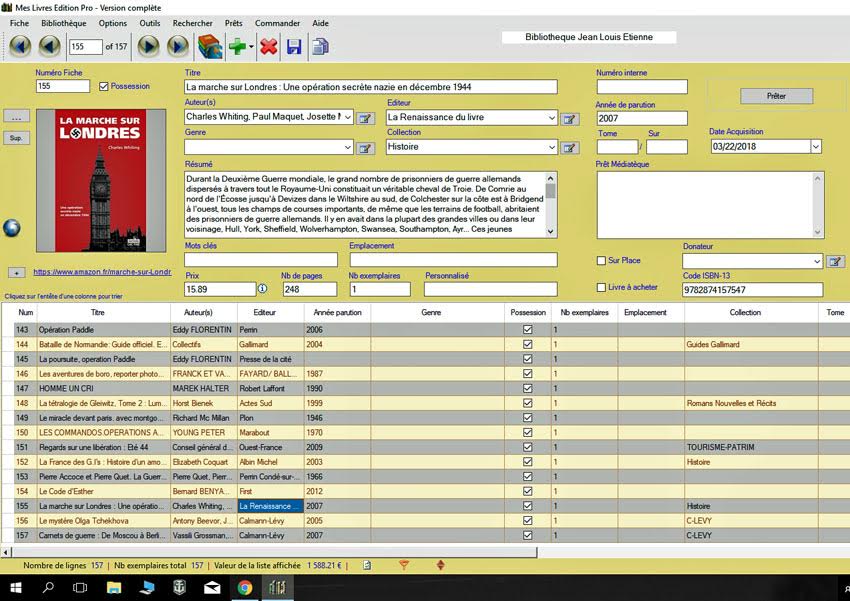Screen dimensions: 850x601
Task: Click the filter funnel icon in status bar
Action: tap(404, 566)
